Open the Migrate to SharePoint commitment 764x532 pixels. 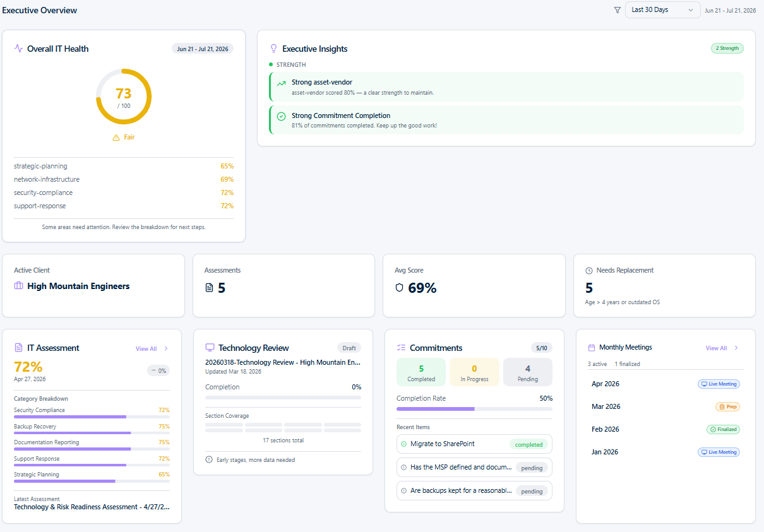[x=474, y=444]
